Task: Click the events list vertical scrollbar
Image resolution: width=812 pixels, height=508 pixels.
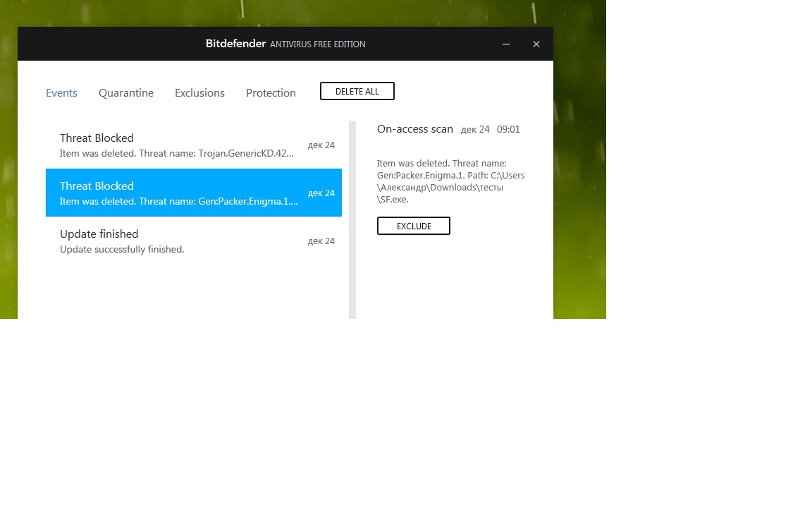Action: (x=352, y=220)
